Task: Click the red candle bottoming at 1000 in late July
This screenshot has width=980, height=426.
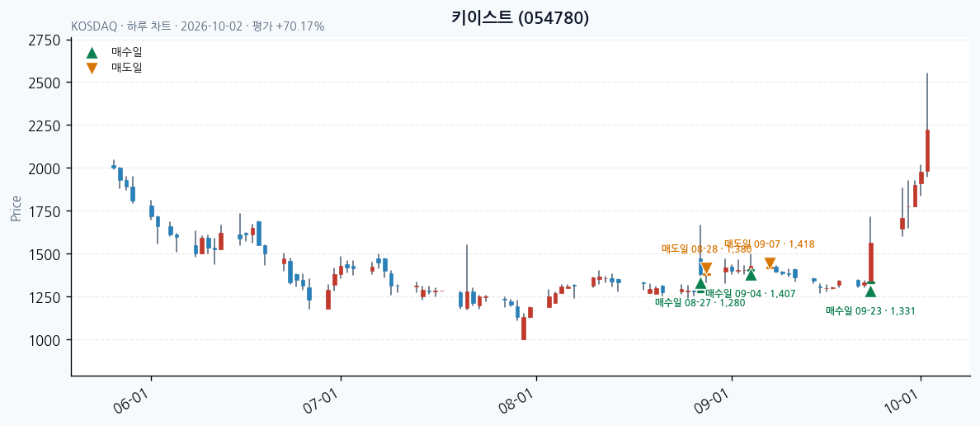Action: (524, 329)
